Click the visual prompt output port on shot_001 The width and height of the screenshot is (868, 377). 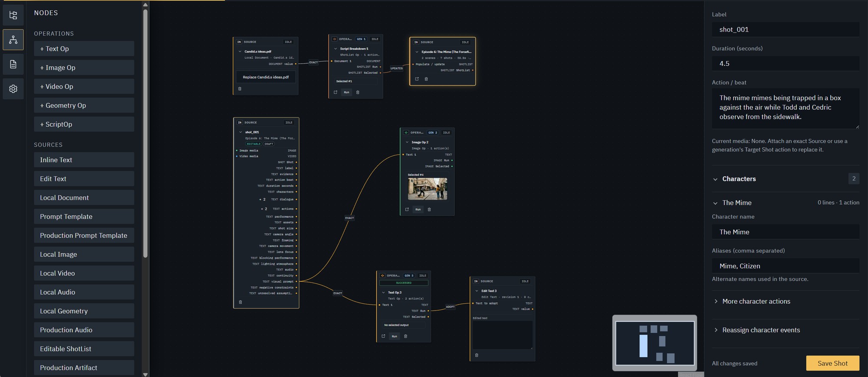click(x=296, y=282)
